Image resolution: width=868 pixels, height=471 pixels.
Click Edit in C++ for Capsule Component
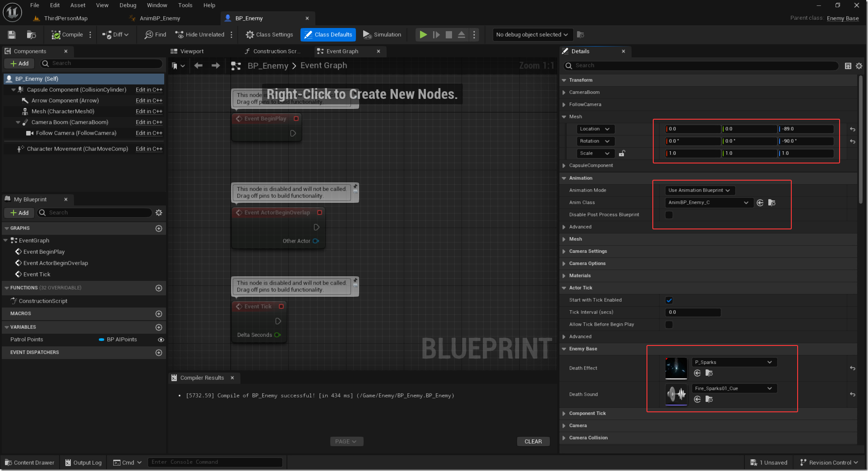pyautogui.click(x=149, y=90)
